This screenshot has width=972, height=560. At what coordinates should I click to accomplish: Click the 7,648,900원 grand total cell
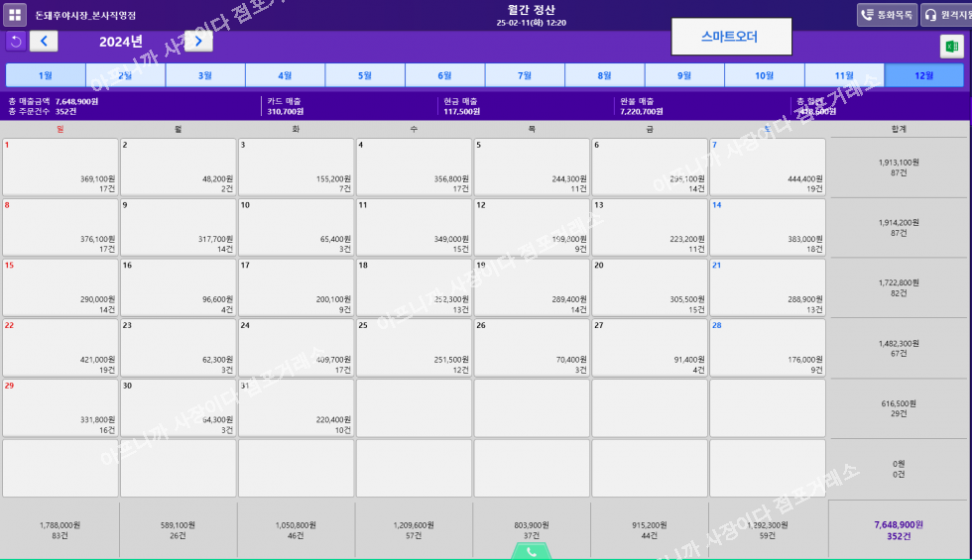(x=898, y=529)
